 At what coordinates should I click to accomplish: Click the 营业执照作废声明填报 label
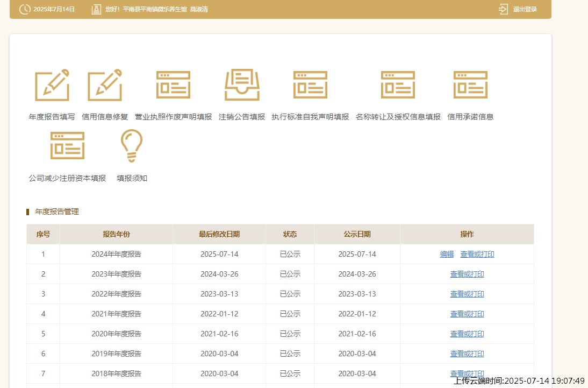point(173,117)
